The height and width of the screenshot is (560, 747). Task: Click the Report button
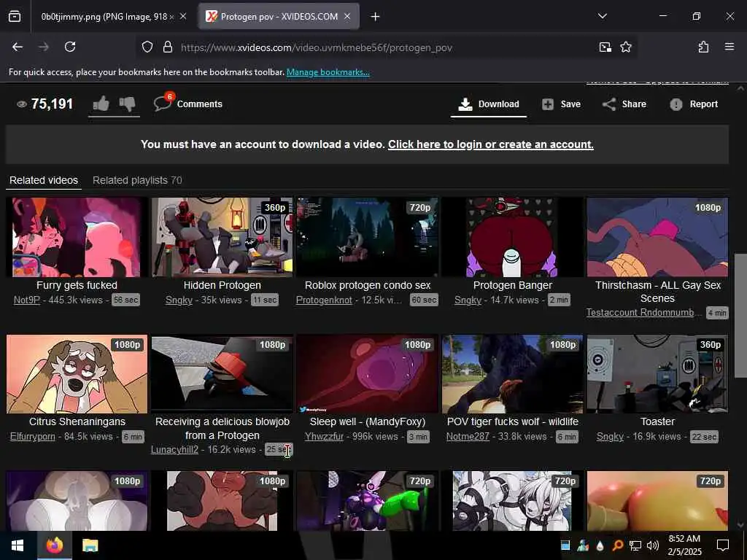(x=694, y=104)
